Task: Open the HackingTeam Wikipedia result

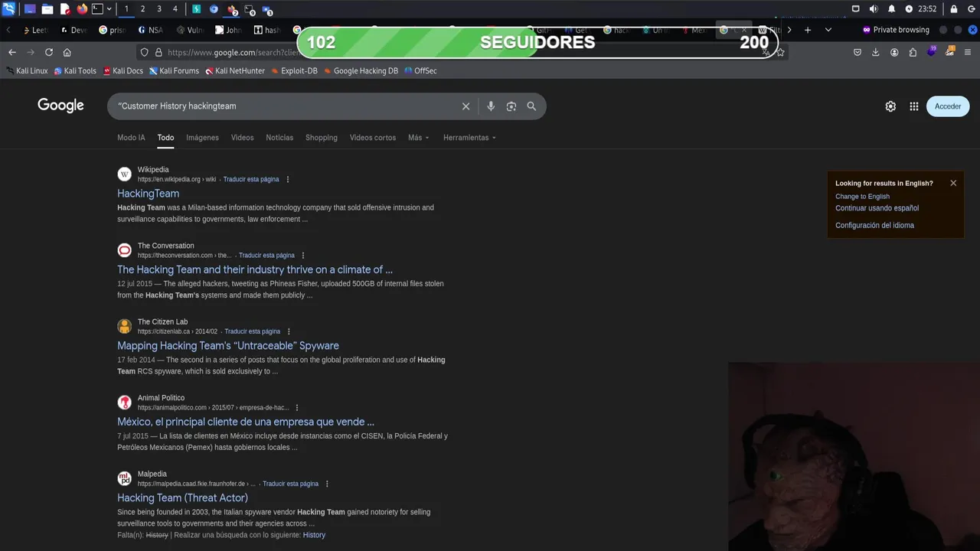Action: 148,194
